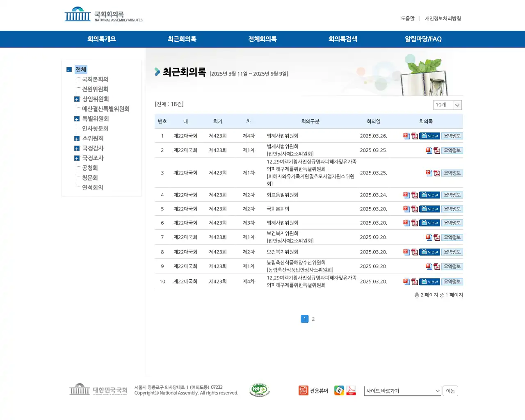Open the 10개 rows-per-page dropdown
The width and height of the screenshot is (525, 420).
tap(448, 105)
